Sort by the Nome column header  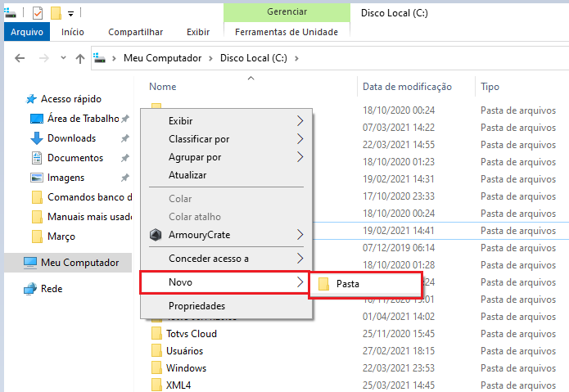[163, 87]
